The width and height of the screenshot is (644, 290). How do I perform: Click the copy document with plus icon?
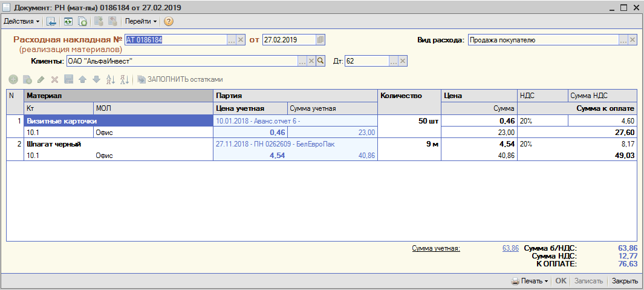(83, 21)
